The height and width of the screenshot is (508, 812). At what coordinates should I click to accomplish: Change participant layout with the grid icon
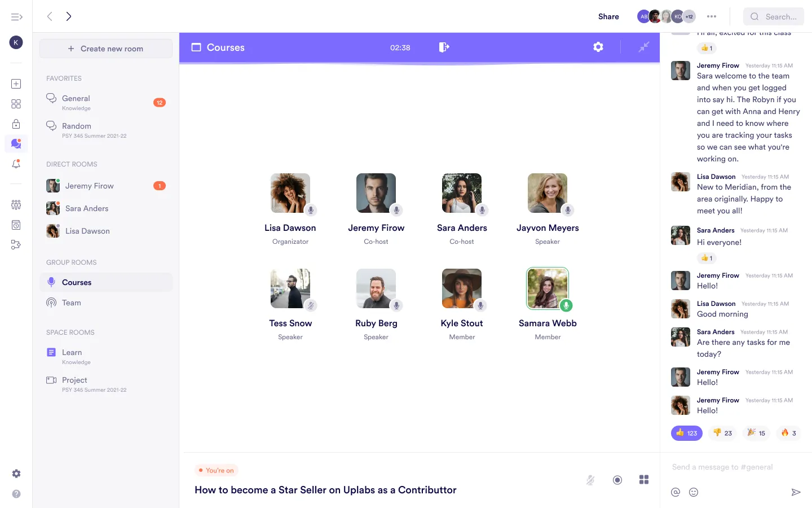coord(644,479)
